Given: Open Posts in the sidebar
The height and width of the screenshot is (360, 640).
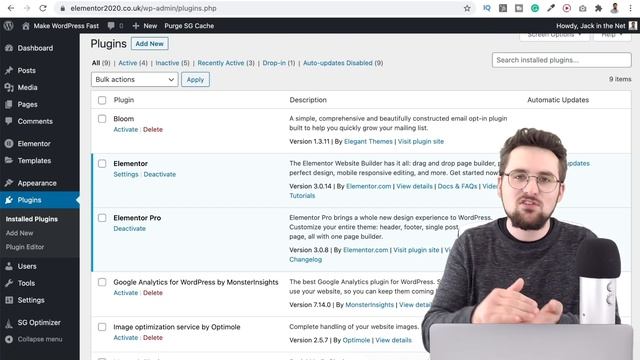Looking at the screenshot, I should [x=27, y=71].
